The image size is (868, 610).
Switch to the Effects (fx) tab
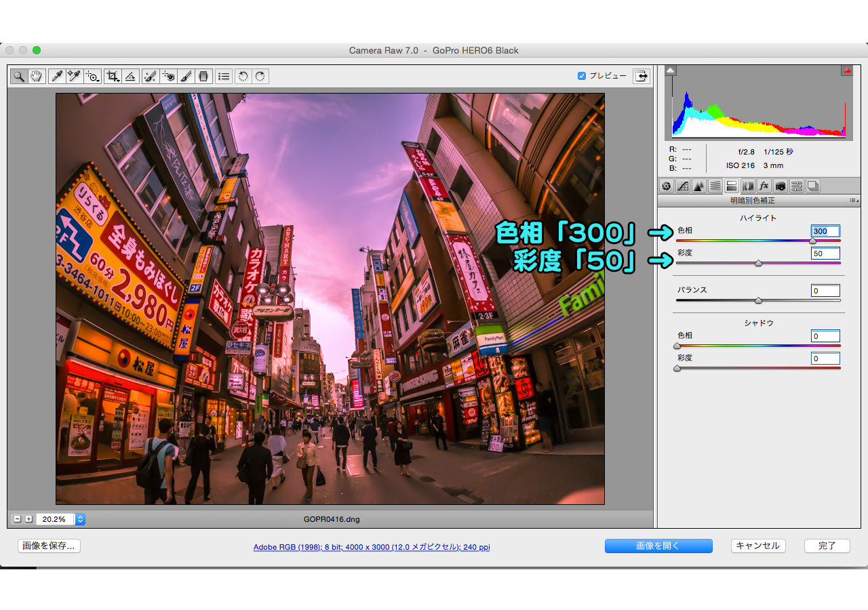[x=764, y=186]
